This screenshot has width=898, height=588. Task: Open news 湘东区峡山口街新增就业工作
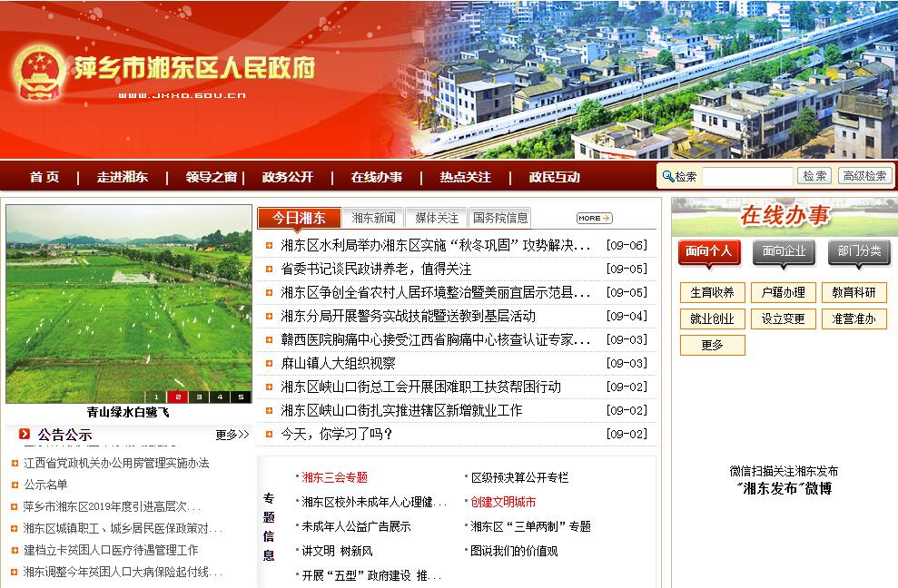coord(401,410)
